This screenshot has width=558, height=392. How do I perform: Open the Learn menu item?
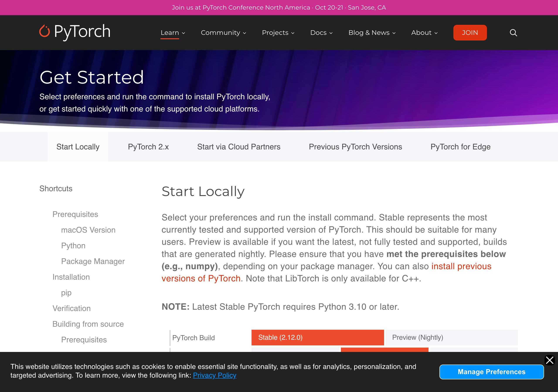pyautogui.click(x=170, y=32)
